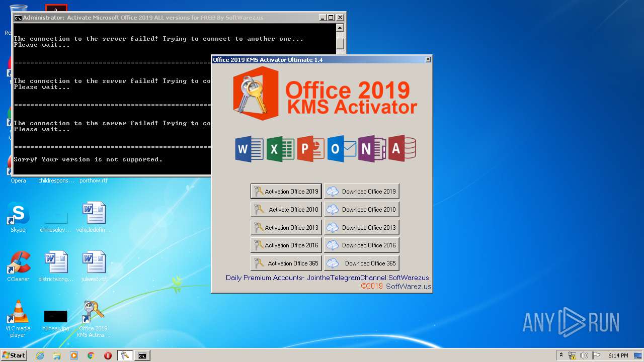Open Skype desktop shortcut

click(x=18, y=217)
